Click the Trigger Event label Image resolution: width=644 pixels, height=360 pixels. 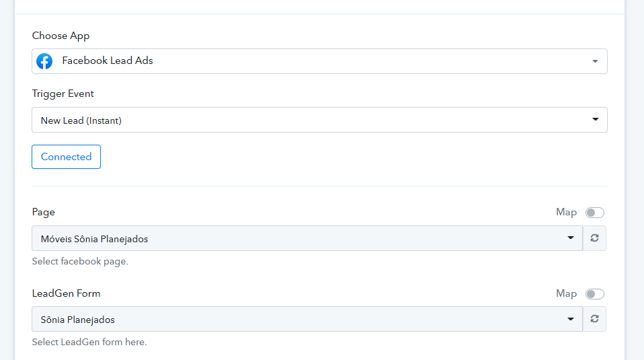(63, 94)
